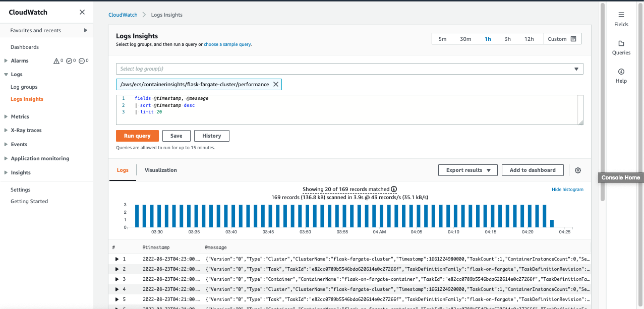The width and height of the screenshot is (644, 309).
Task: Expand log result row 5
Action: [x=117, y=299]
